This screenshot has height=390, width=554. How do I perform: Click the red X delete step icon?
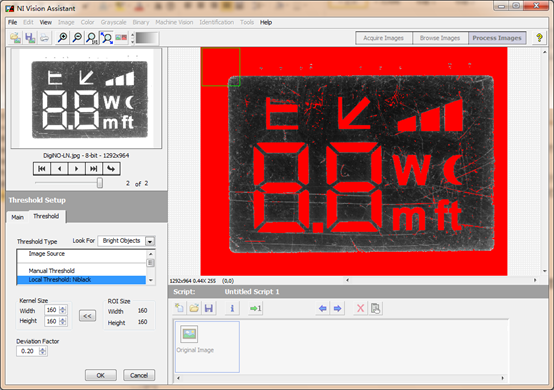point(360,308)
